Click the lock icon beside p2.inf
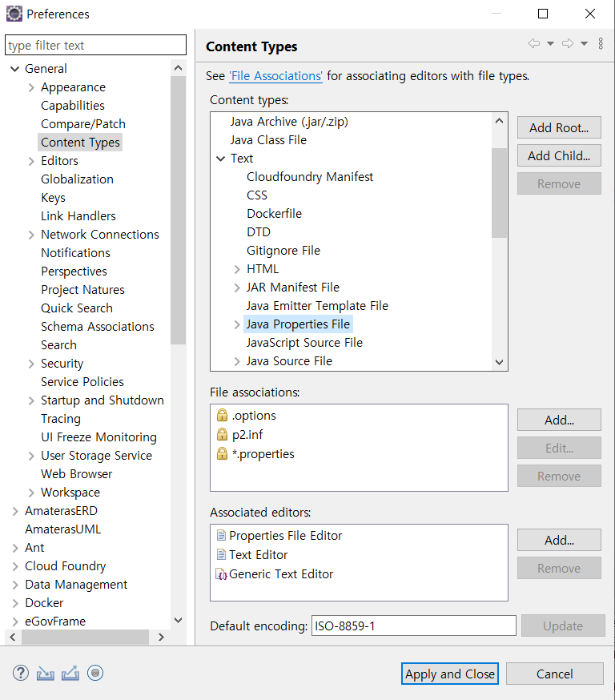The height and width of the screenshot is (700, 615). 222,434
